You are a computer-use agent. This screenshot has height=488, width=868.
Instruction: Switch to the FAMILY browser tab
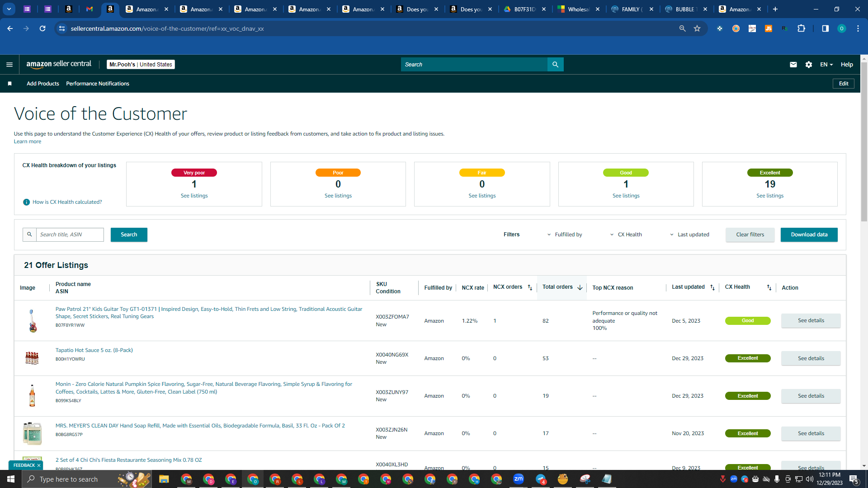click(x=632, y=9)
